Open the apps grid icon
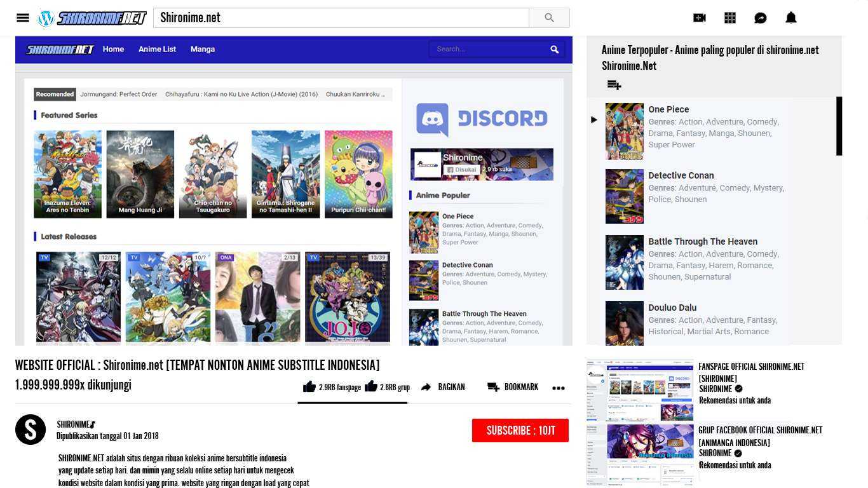Screen dimensions: 868x488 pyautogui.click(x=730, y=18)
